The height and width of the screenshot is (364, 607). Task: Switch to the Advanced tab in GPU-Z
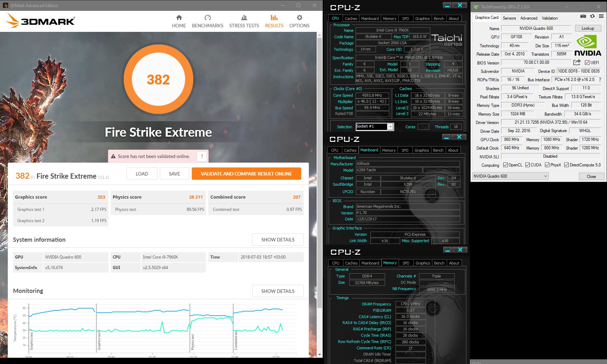[x=529, y=18]
